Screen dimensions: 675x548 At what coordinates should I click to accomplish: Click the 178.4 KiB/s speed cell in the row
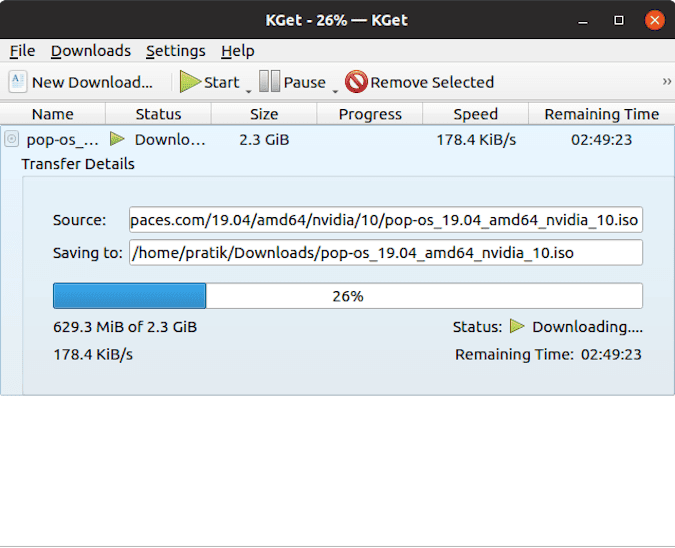(x=476, y=139)
